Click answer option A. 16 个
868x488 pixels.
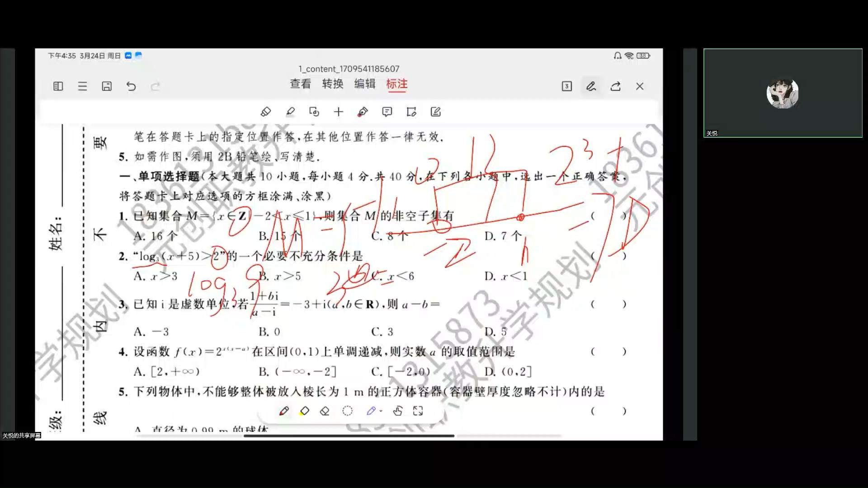(156, 236)
